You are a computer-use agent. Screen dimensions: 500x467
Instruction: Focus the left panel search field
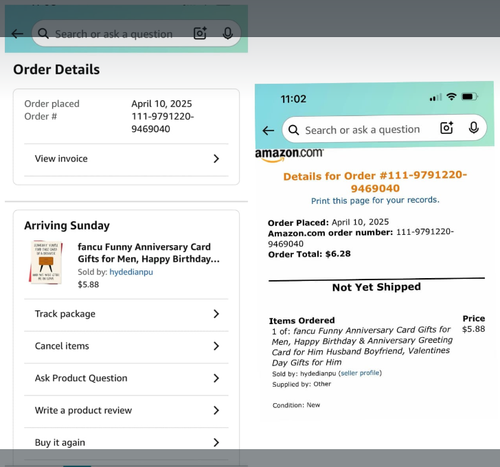tap(136, 33)
